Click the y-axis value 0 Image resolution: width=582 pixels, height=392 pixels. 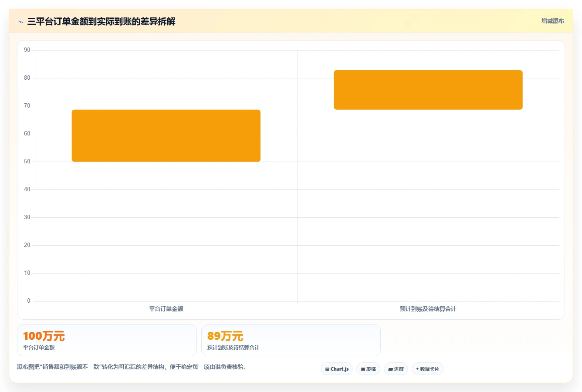tap(29, 301)
